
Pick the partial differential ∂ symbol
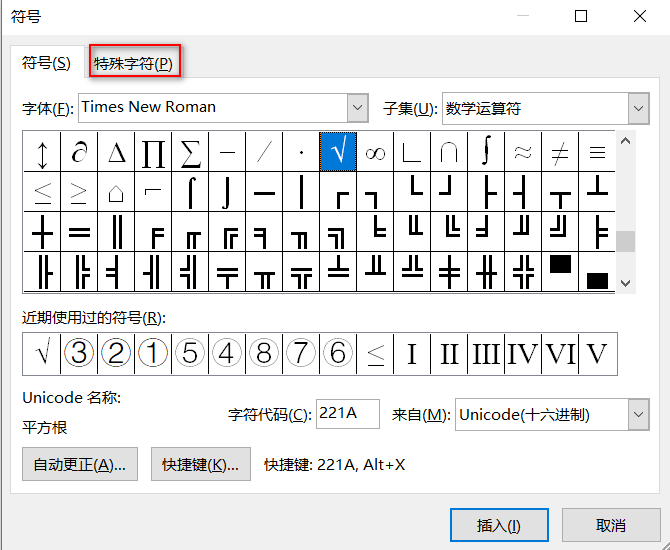click(79, 152)
